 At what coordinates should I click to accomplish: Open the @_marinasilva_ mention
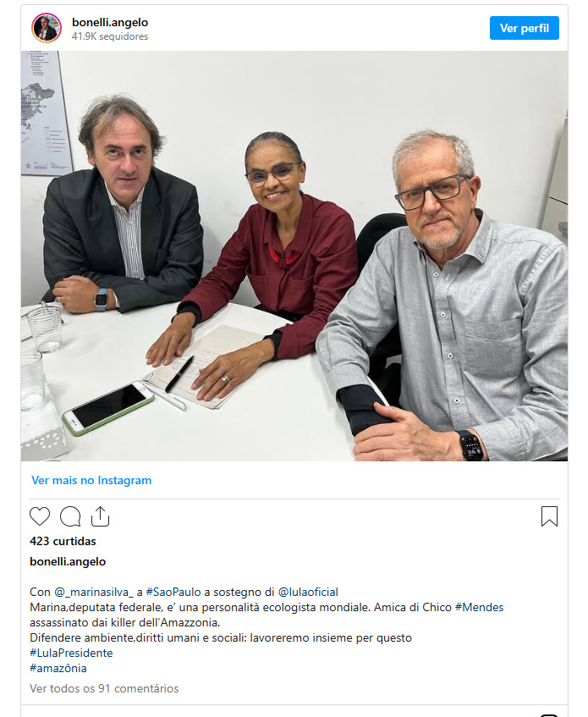[x=94, y=592]
